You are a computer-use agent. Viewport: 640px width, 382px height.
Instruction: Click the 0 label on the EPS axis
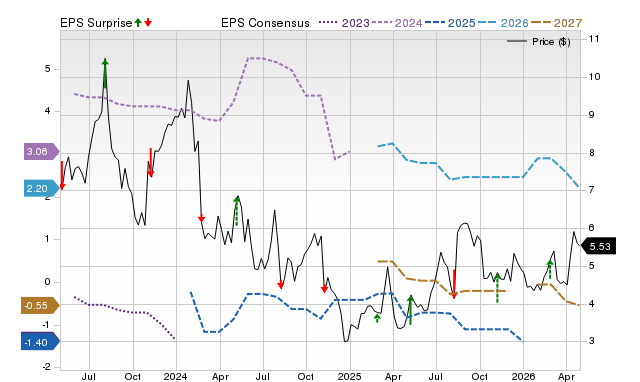pos(48,282)
